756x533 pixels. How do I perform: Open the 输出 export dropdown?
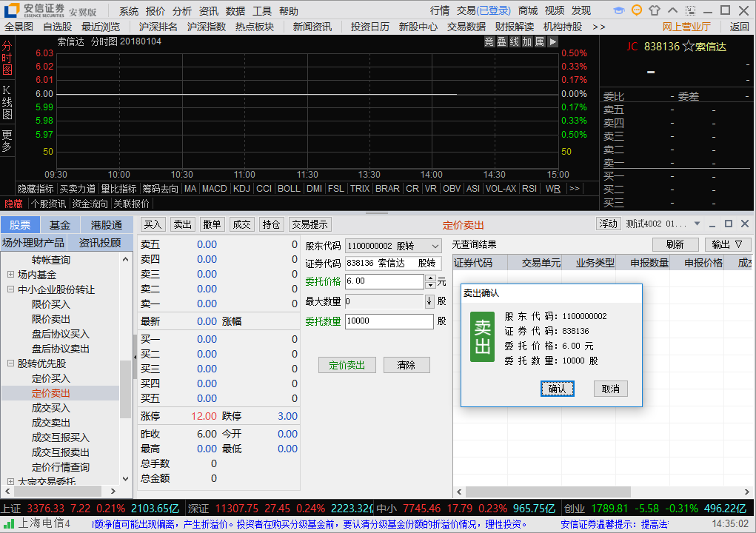pos(728,244)
